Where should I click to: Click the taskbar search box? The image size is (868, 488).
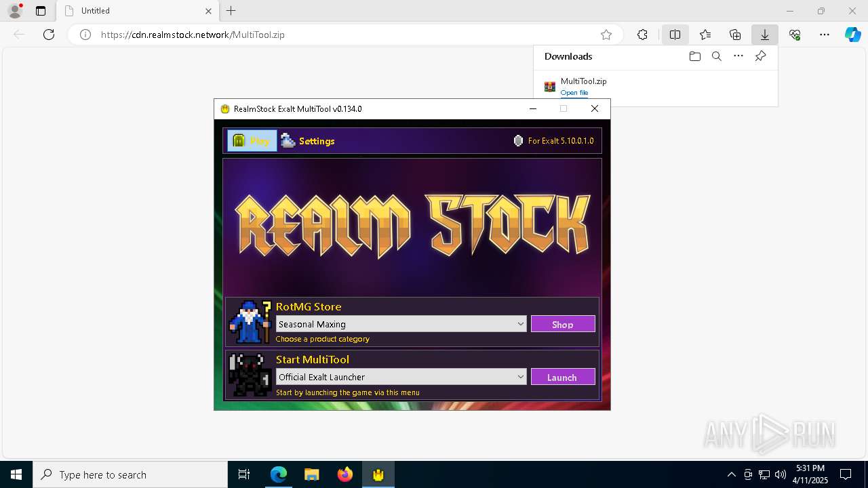tap(130, 474)
